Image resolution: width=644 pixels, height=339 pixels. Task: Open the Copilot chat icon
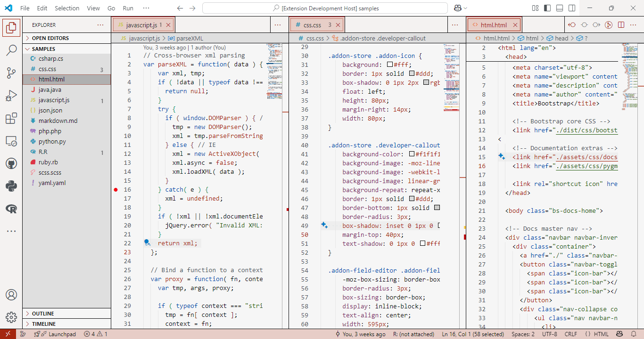[457, 8]
